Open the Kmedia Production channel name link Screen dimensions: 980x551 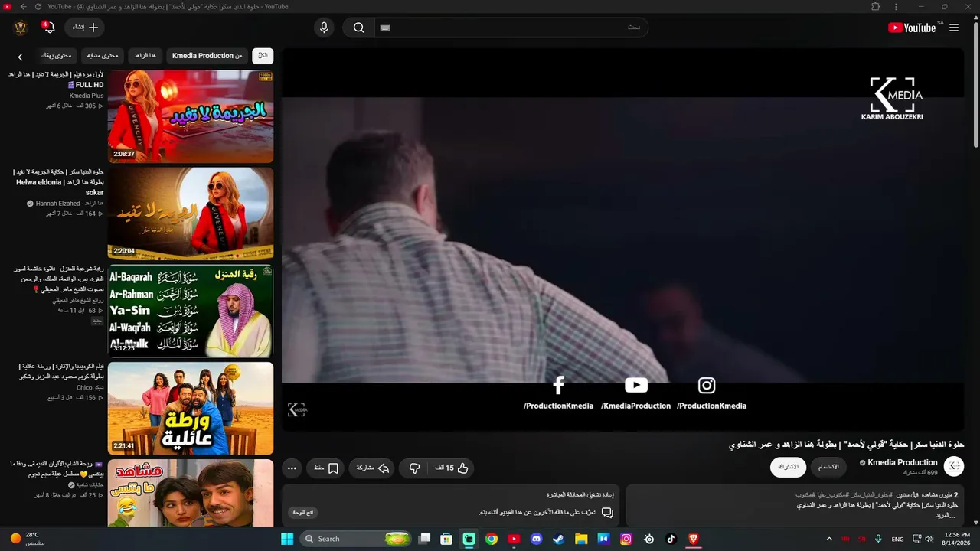pos(902,462)
